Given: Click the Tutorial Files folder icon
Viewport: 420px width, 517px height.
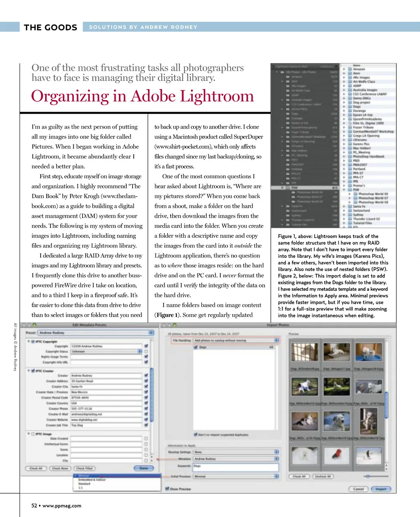Looking at the screenshot, I should (x=350, y=223).
